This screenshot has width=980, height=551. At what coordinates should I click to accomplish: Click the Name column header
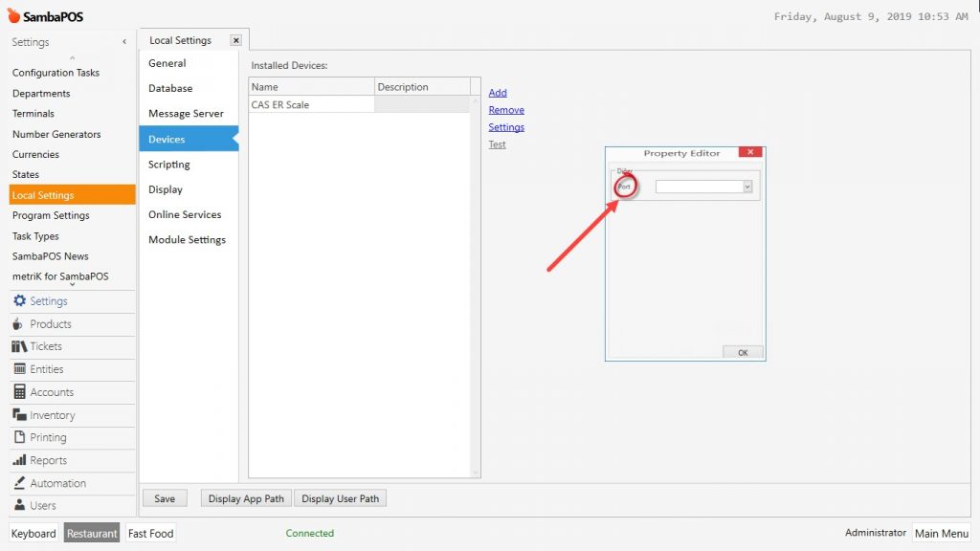point(311,87)
